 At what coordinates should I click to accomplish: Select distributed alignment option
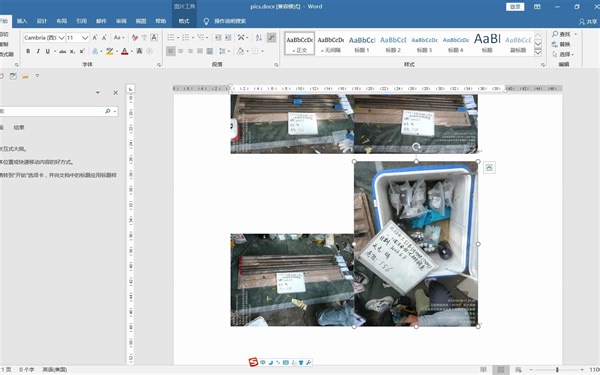click(210, 51)
